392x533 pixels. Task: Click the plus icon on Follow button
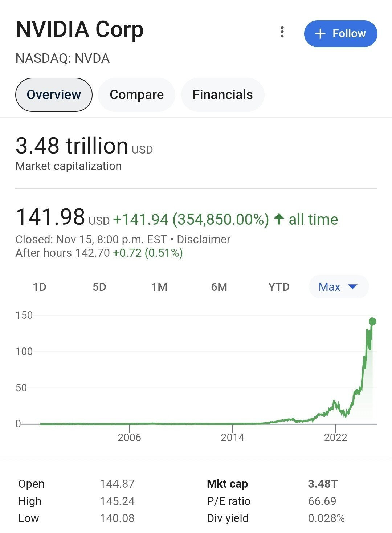(x=320, y=34)
